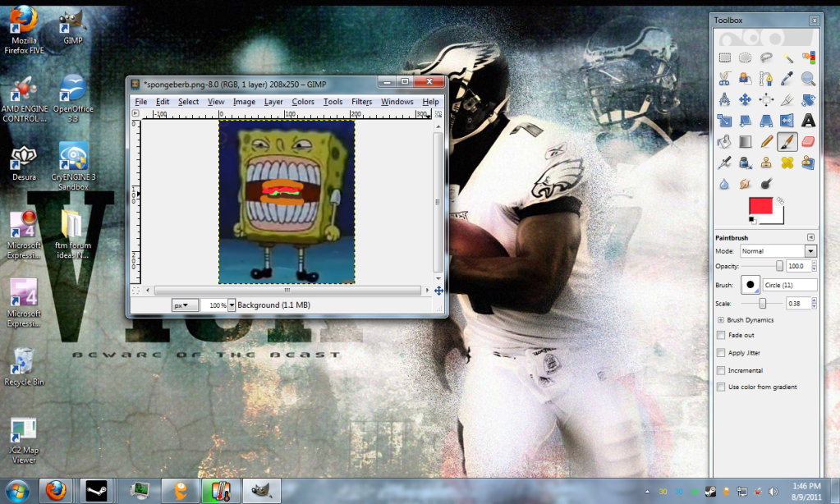This screenshot has height=504, width=840.
Task: Select the Flip tool
Action: coord(787,121)
